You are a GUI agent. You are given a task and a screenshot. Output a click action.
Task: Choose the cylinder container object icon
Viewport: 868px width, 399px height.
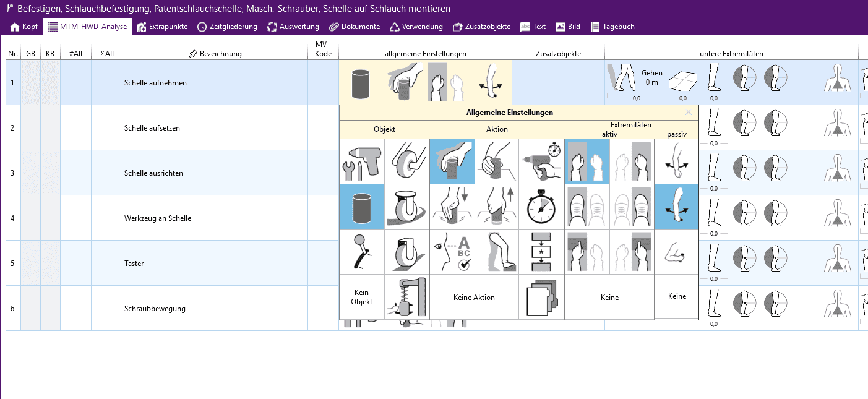coord(362,207)
